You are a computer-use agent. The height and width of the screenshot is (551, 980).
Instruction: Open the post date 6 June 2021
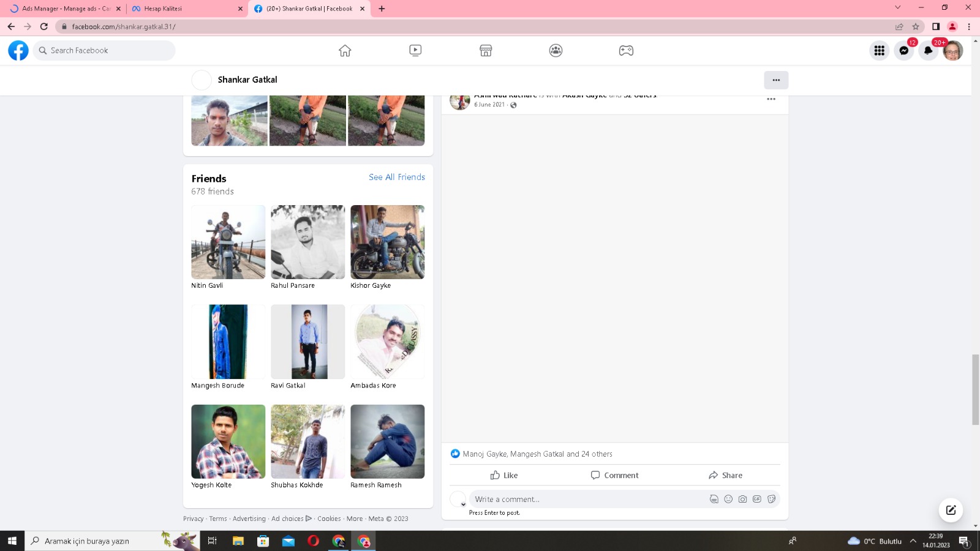click(x=489, y=105)
